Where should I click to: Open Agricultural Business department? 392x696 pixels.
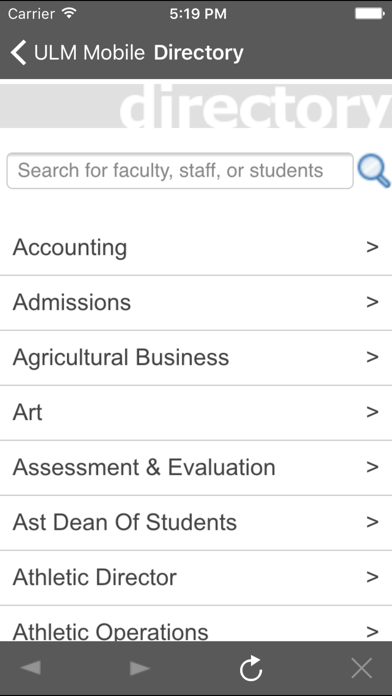click(196, 358)
